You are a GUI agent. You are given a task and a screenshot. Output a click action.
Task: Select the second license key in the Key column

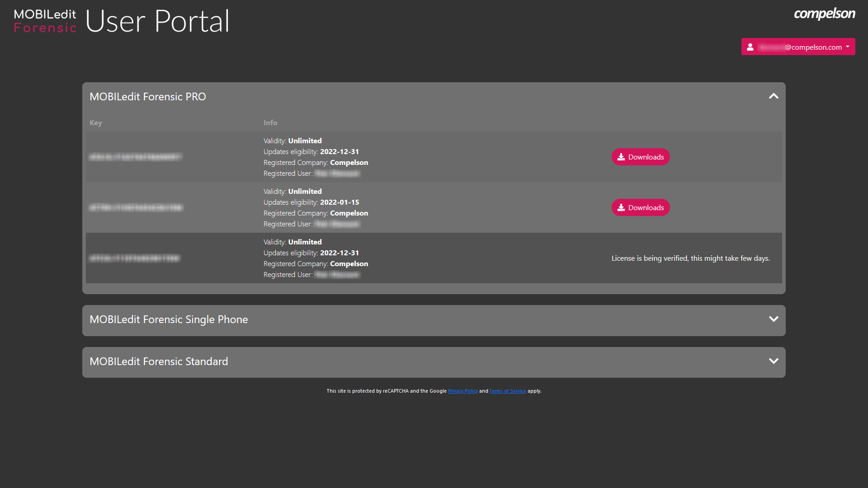[x=136, y=207]
